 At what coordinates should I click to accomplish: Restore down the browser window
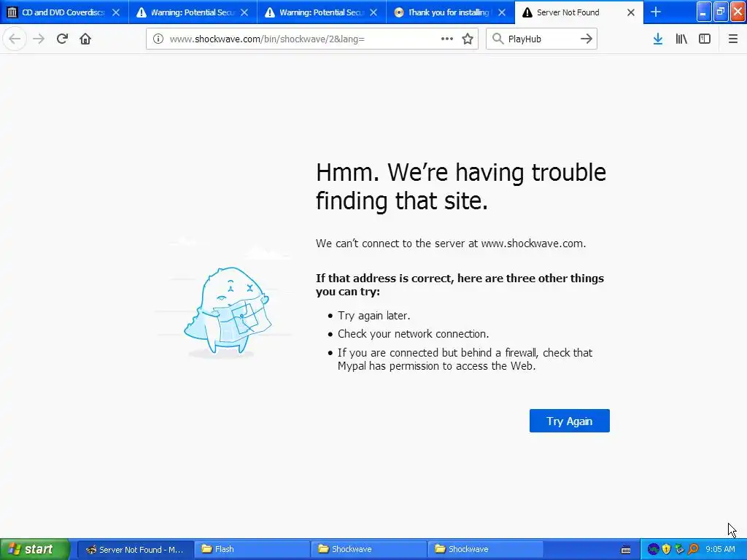[721, 12]
